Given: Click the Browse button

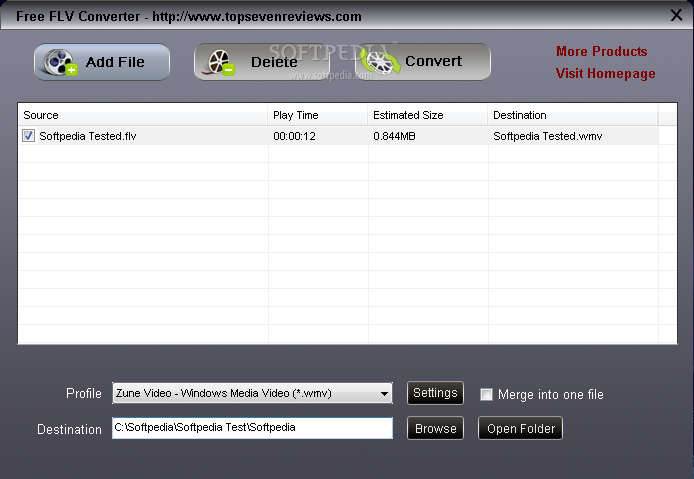Looking at the screenshot, I should point(435,428).
